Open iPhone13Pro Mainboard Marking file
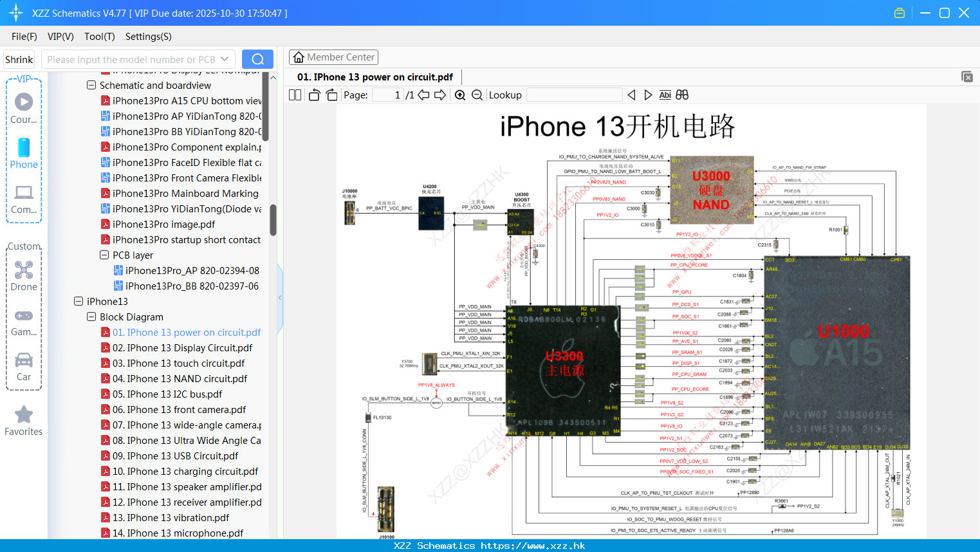 185,193
